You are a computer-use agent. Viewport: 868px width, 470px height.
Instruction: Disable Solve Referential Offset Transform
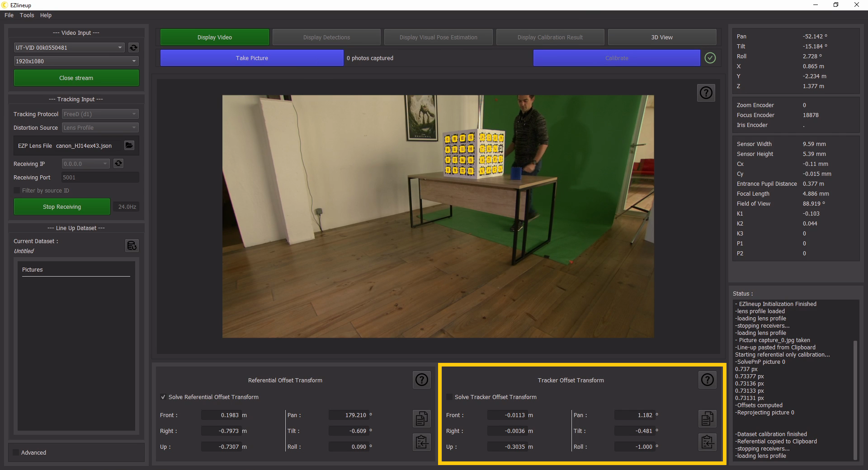click(163, 397)
